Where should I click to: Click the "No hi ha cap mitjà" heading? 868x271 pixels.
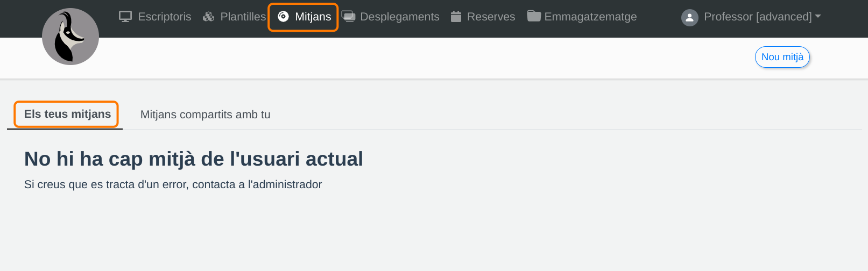click(x=193, y=159)
